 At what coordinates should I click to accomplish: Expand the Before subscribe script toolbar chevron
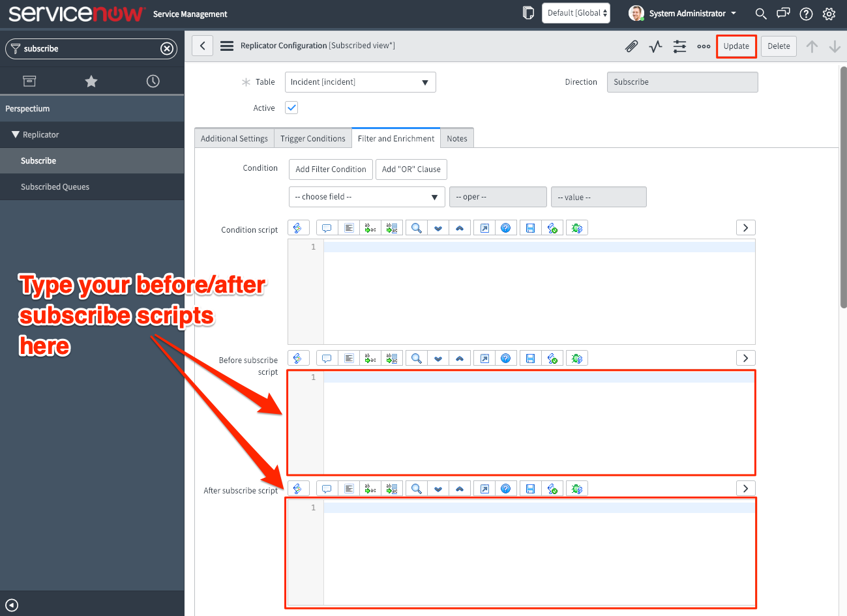point(745,358)
